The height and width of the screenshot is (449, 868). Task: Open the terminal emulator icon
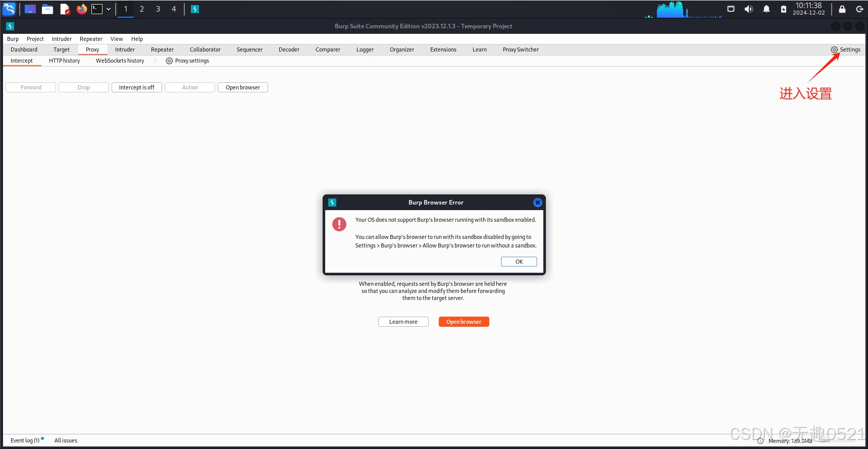(97, 9)
